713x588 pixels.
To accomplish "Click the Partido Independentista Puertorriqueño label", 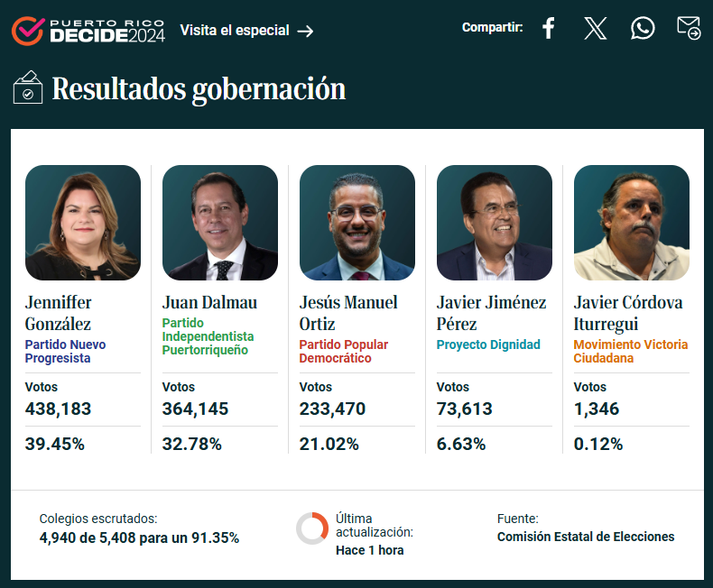I will (208, 336).
